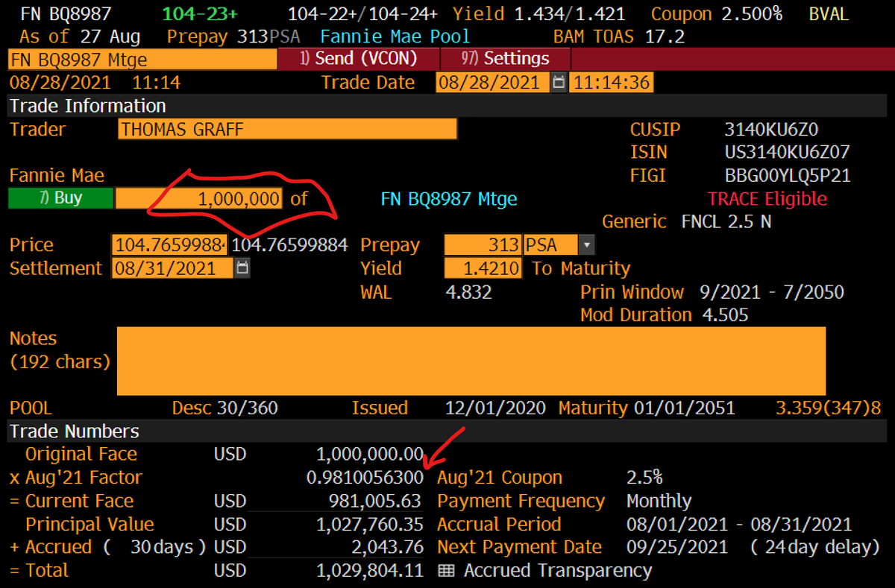Edit the Trade Date field 08/28/2021
The height and width of the screenshot is (588, 895).
[x=493, y=82]
